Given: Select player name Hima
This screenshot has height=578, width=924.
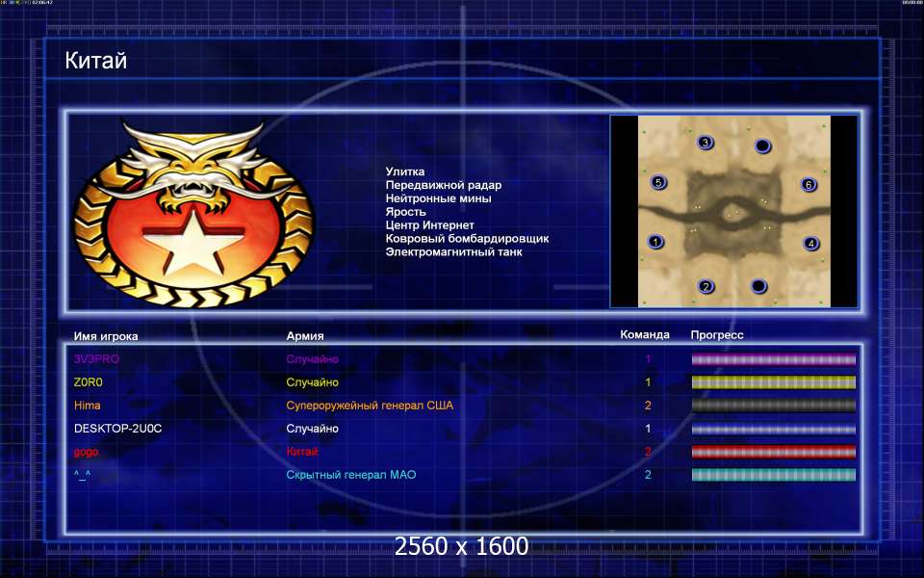Looking at the screenshot, I should 88,406.
